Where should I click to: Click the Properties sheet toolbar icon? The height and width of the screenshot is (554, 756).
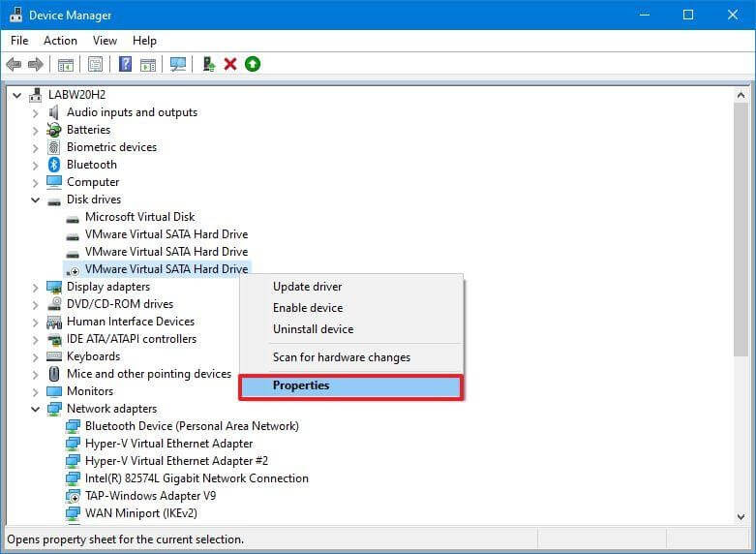point(95,64)
